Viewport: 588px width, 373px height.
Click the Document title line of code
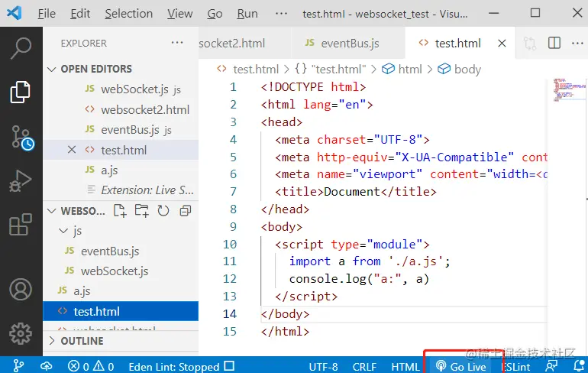(x=356, y=192)
